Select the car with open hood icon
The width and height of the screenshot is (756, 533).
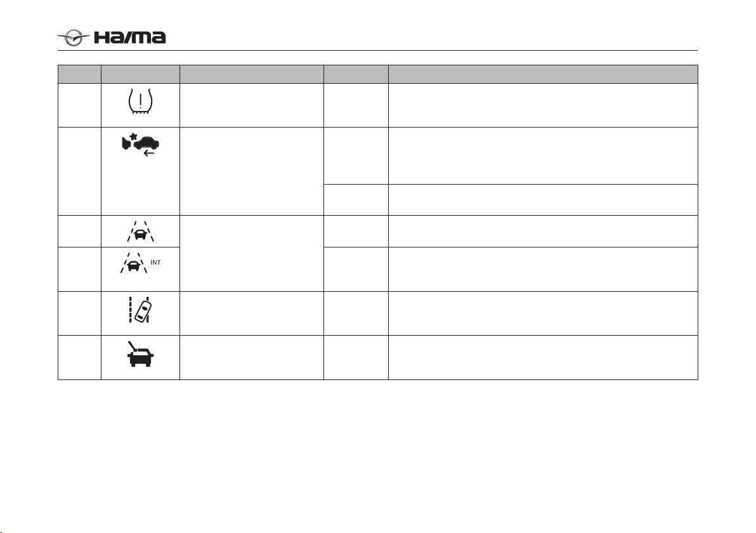click(140, 355)
